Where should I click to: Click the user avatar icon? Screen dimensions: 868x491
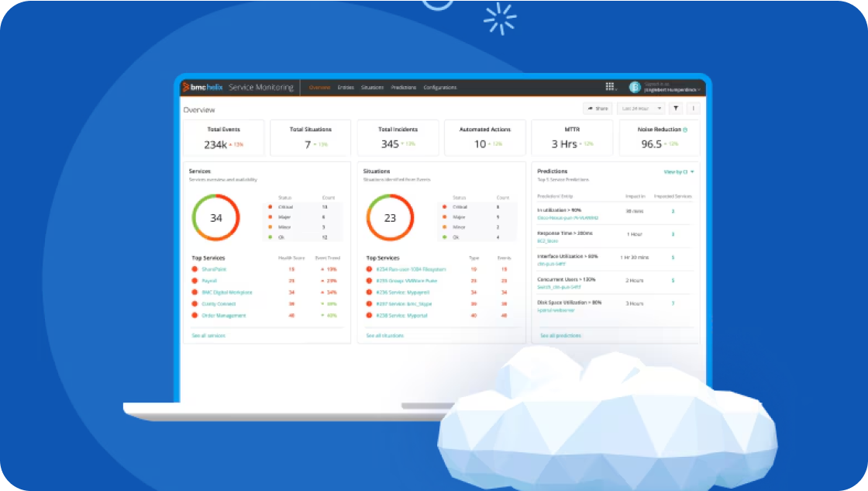(635, 87)
